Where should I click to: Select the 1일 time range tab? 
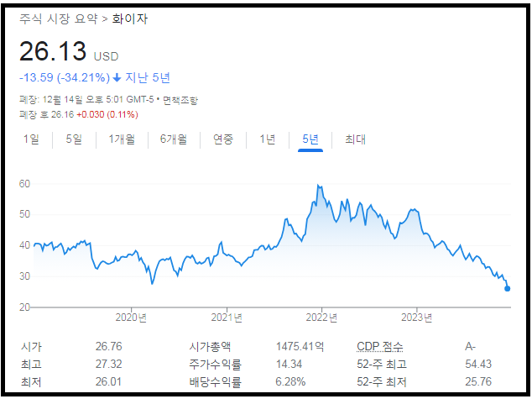[31, 139]
